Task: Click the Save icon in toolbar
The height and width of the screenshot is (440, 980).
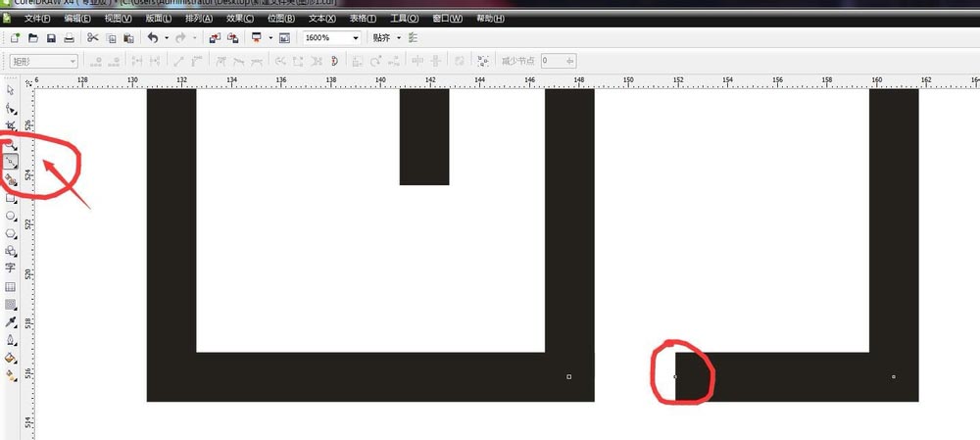Action: coord(51,38)
